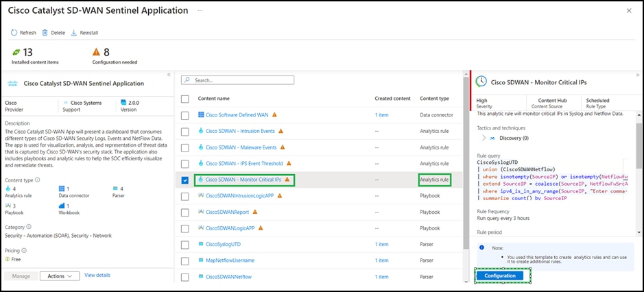Open the Cisco SDWAN - Monitor Critical IPs link
The width and height of the screenshot is (644, 292).
tap(243, 180)
